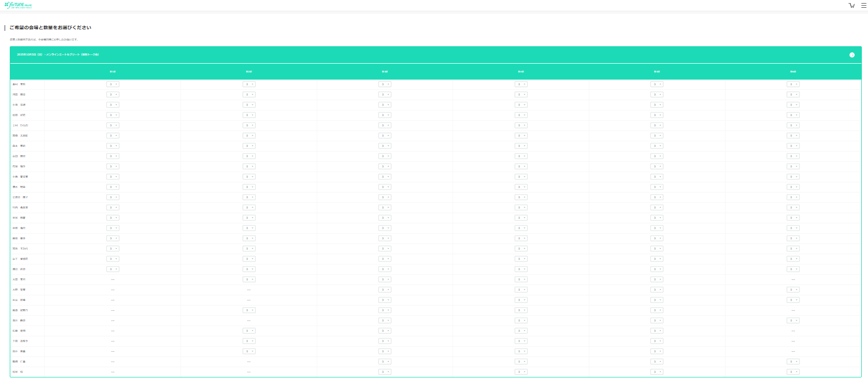Open the hamburger menu icon
The height and width of the screenshot is (379, 868).
click(x=864, y=5)
